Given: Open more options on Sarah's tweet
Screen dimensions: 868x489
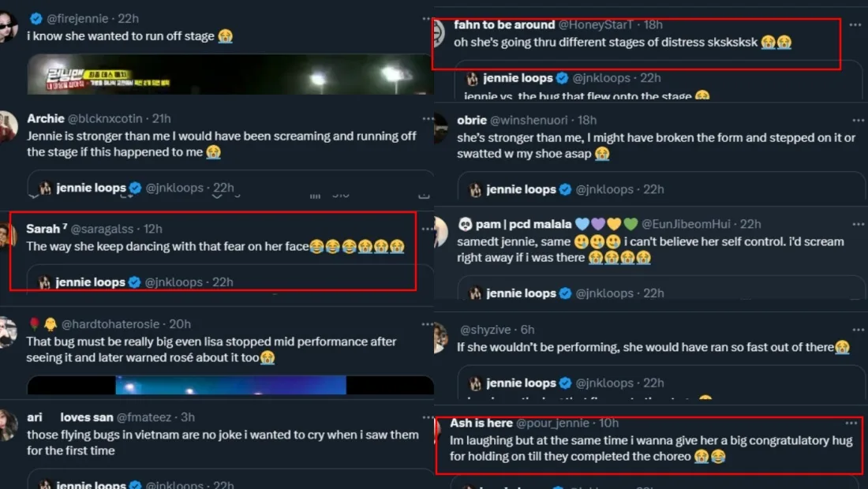Looking at the screenshot, I should [428, 229].
